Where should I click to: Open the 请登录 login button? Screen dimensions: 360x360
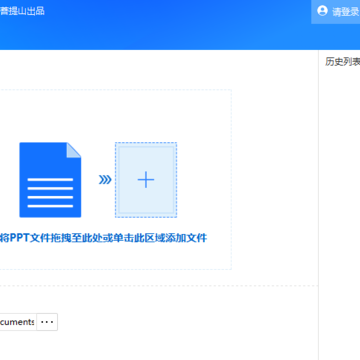pyautogui.click(x=336, y=12)
